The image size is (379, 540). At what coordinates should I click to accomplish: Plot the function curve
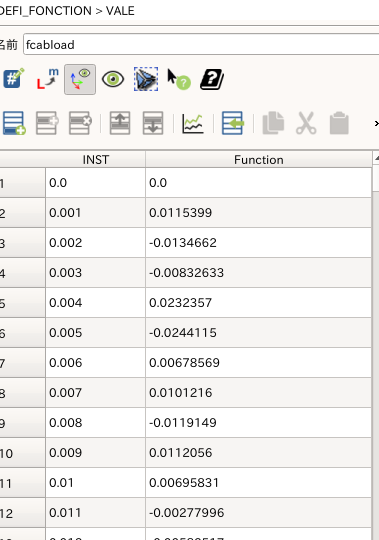coord(193,124)
